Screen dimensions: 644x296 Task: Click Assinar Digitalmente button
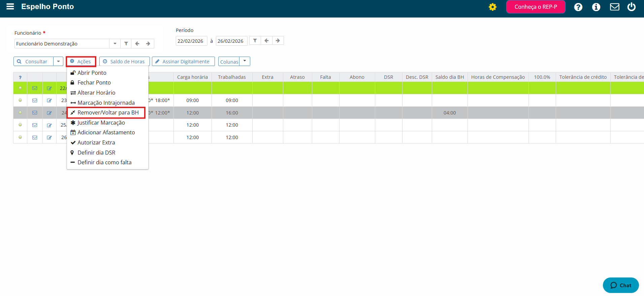coord(183,61)
